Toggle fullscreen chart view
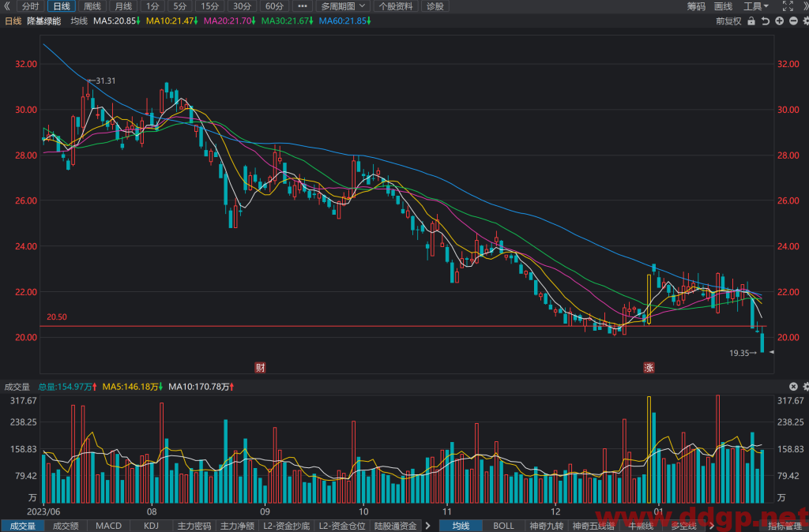The image size is (809, 532). click(788, 6)
